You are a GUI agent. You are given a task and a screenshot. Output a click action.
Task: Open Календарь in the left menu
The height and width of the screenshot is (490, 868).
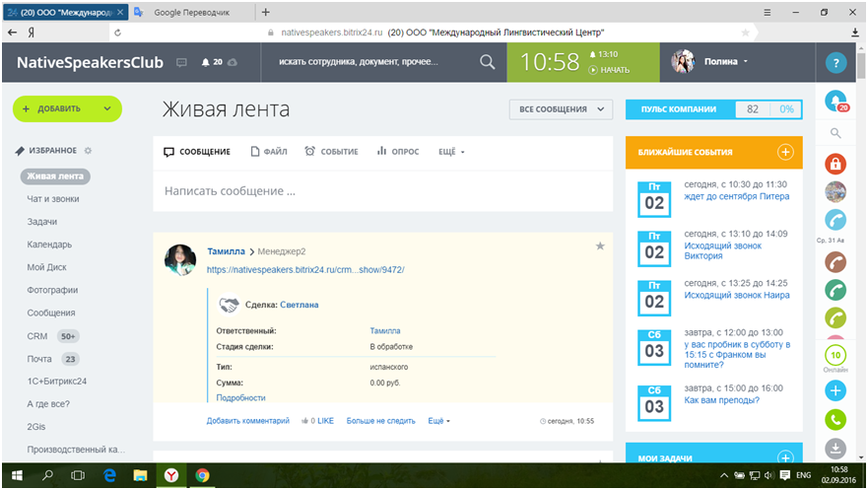tap(49, 245)
